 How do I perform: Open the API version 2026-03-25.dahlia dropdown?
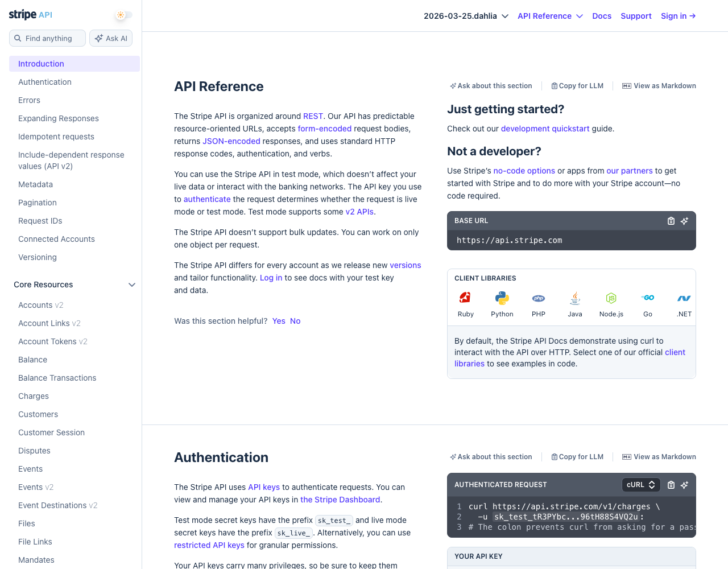click(466, 16)
